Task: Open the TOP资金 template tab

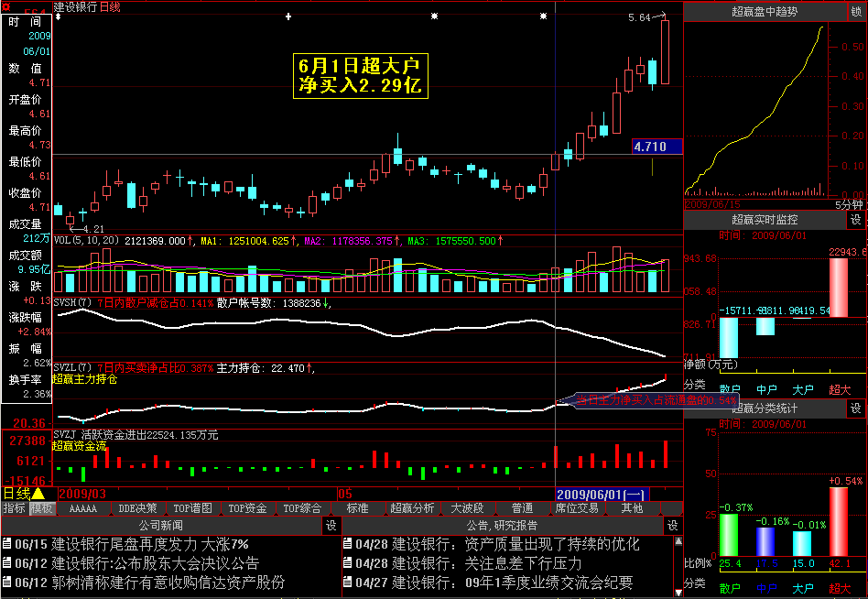Action: point(247,508)
